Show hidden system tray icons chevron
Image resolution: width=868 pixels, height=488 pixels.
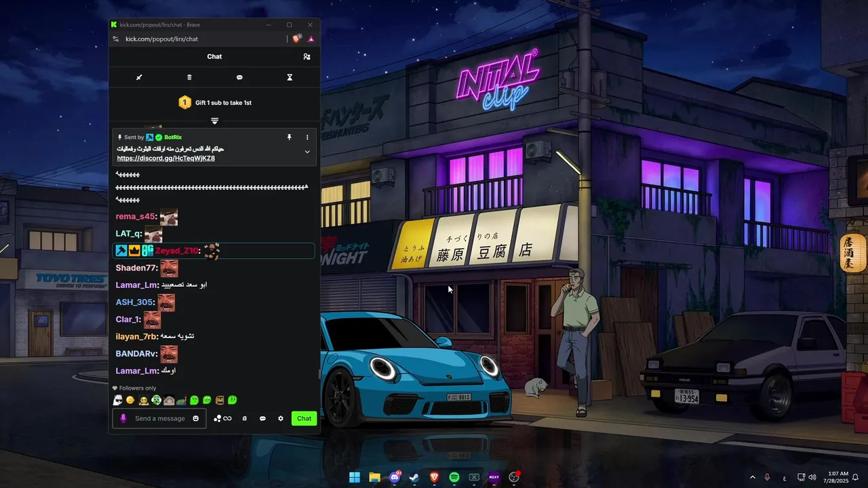(752, 477)
